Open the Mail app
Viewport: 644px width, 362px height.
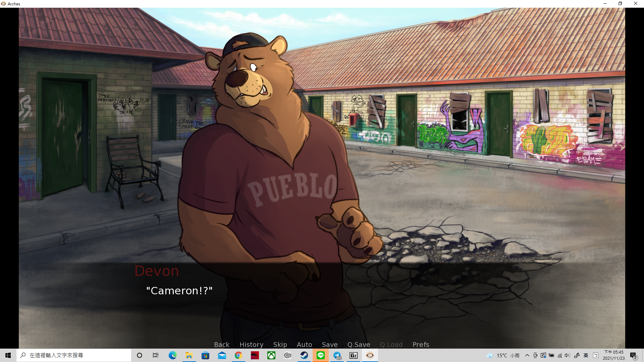click(x=222, y=355)
